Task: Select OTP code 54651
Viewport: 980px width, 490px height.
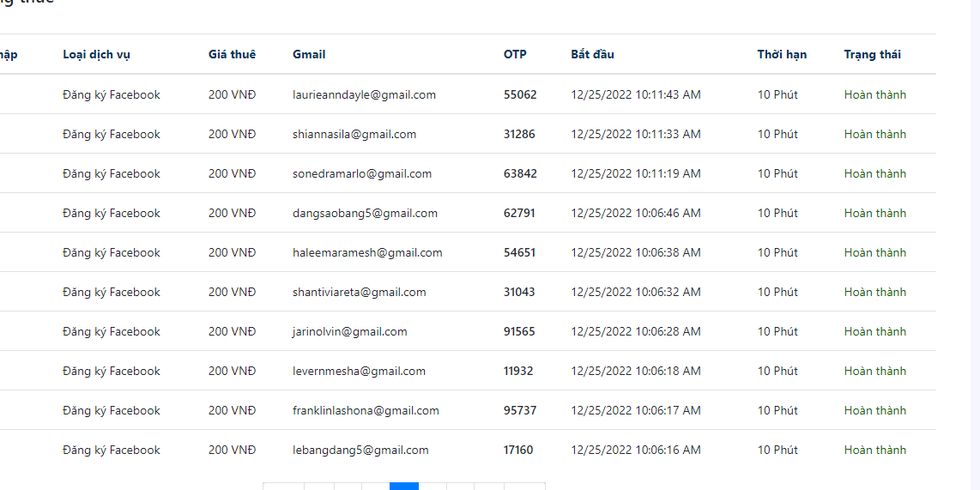Action: pos(519,252)
